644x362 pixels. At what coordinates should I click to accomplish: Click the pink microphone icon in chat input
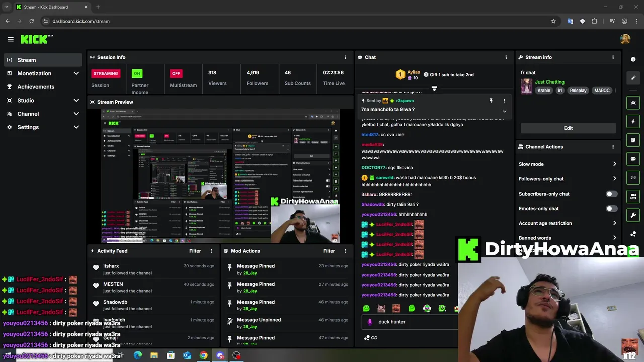[370, 322]
